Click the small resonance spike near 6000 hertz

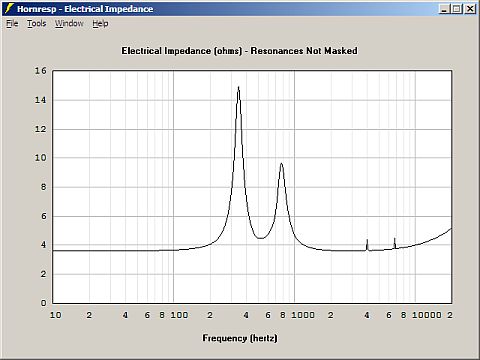tap(395, 243)
